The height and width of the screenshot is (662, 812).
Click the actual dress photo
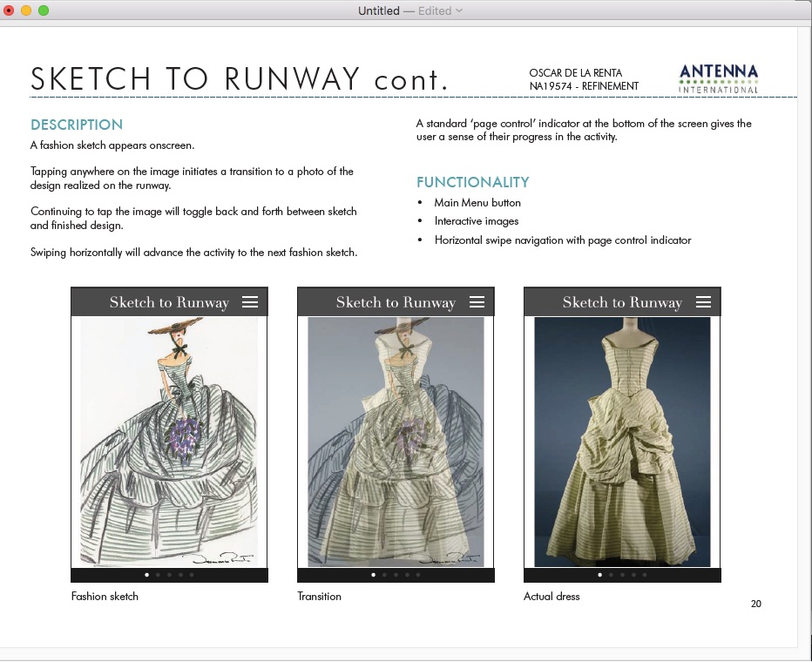(x=622, y=442)
